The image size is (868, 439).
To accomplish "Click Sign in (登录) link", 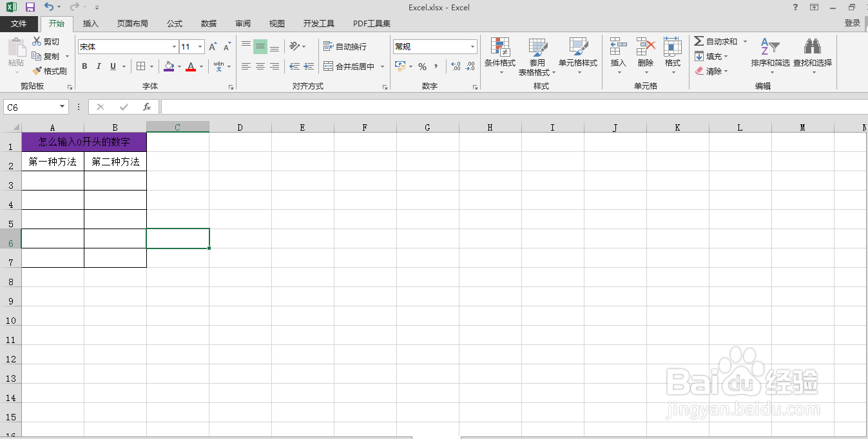I will [853, 23].
